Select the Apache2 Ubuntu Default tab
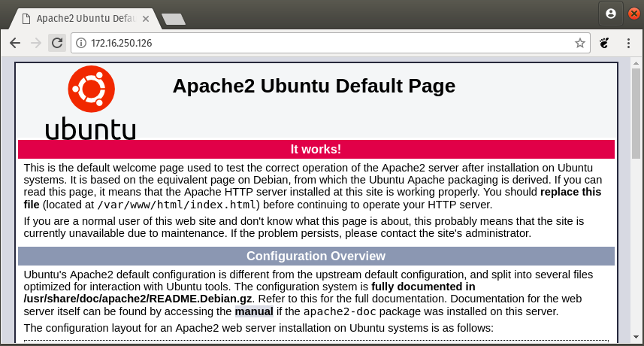This screenshot has height=346, width=644. point(84,19)
